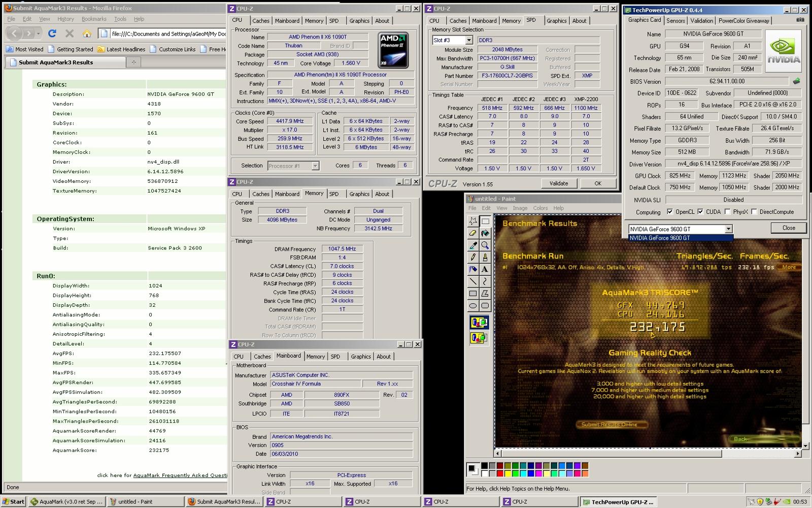
Task: Open Getting Started bookmark in Firefox
Action: click(71, 49)
